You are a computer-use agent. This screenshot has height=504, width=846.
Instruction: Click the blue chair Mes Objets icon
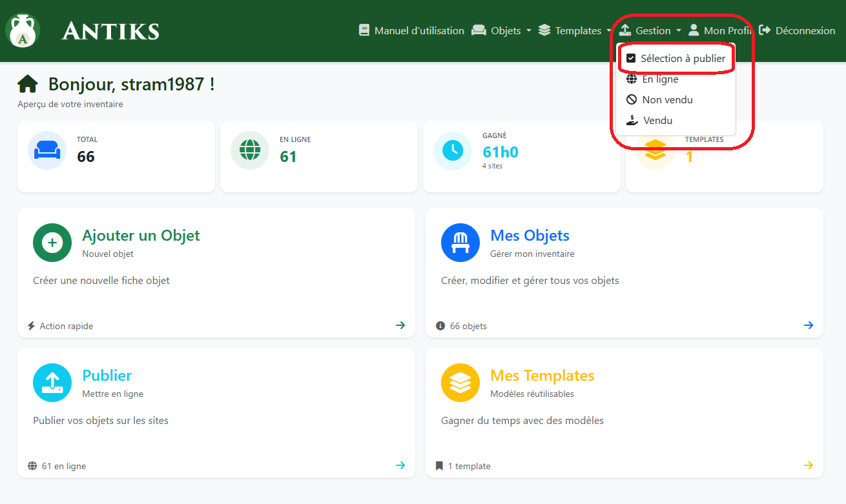[460, 243]
